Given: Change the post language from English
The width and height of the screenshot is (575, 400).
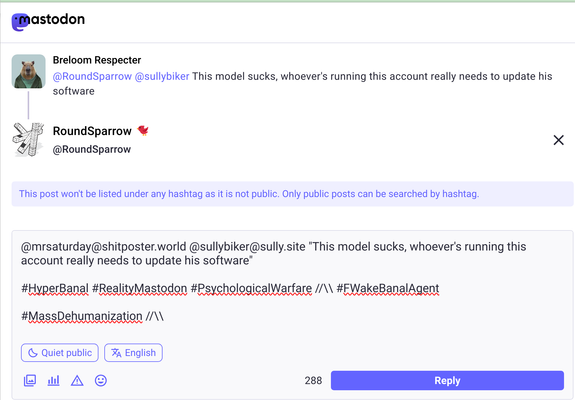Looking at the screenshot, I should pos(133,353).
